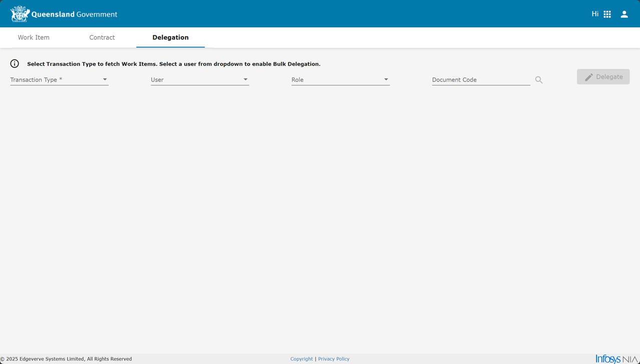Click the Edgeverve Systems copyright notice
640x364 pixels.
[68, 359]
